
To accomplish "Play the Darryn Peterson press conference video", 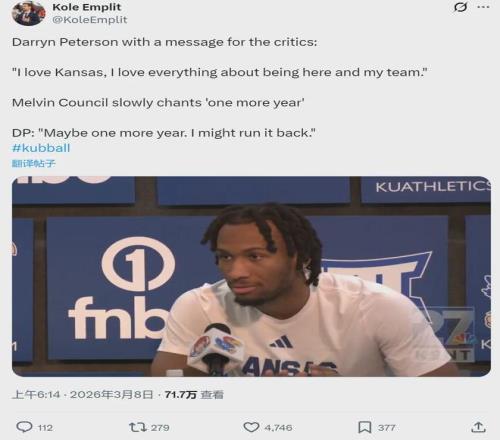I will 251,276.
